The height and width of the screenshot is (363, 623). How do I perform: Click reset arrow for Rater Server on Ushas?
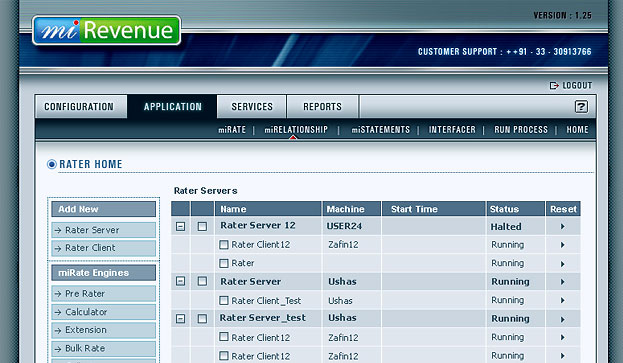click(563, 282)
